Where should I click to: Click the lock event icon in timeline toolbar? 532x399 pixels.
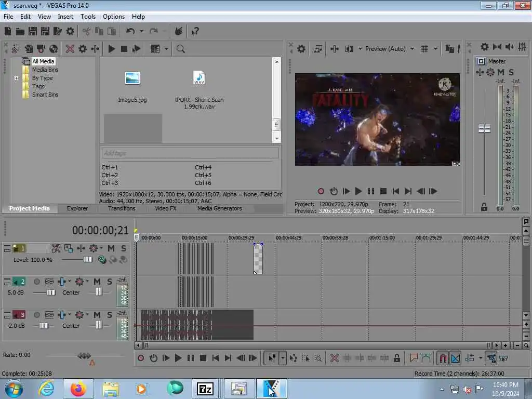click(x=396, y=358)
